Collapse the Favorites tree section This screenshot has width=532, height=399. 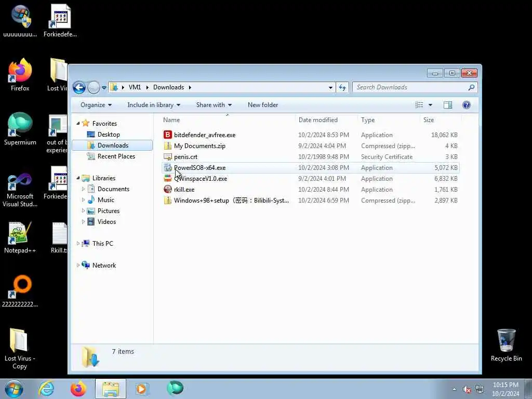tap(78, 124)
